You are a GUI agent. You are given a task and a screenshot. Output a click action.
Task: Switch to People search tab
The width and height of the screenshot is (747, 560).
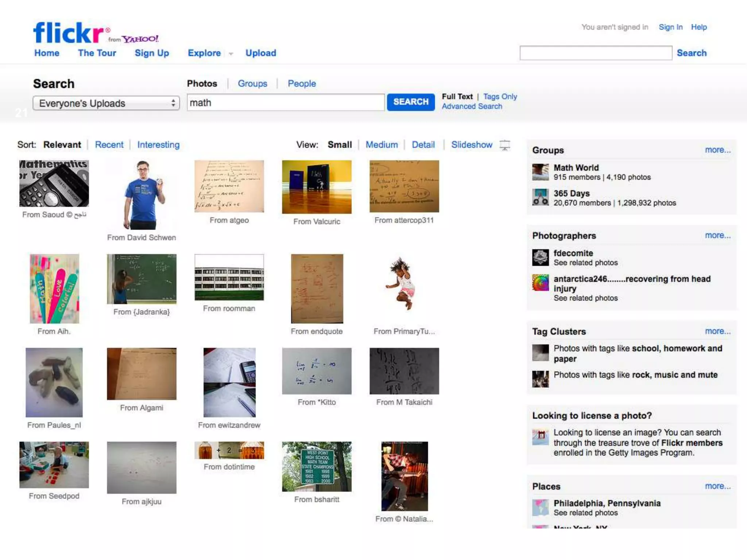coord(302,83)
